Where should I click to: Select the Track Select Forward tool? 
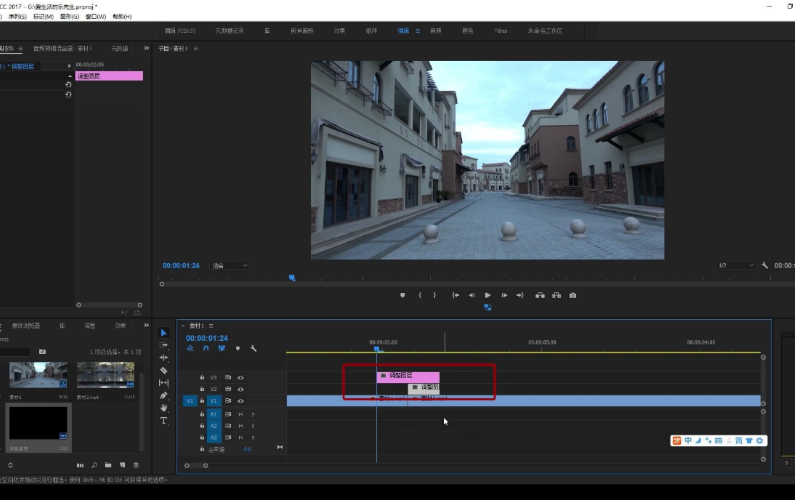[164, 345]
